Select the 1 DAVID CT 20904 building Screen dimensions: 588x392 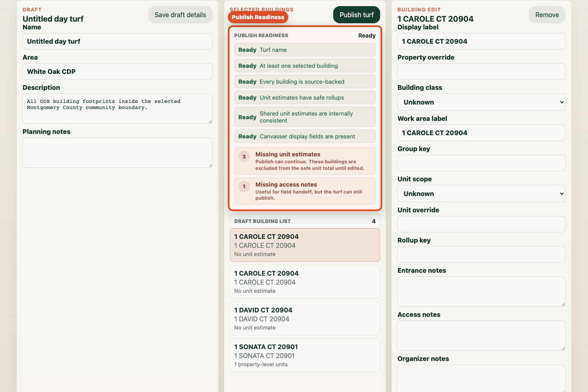tap(305, 318)
